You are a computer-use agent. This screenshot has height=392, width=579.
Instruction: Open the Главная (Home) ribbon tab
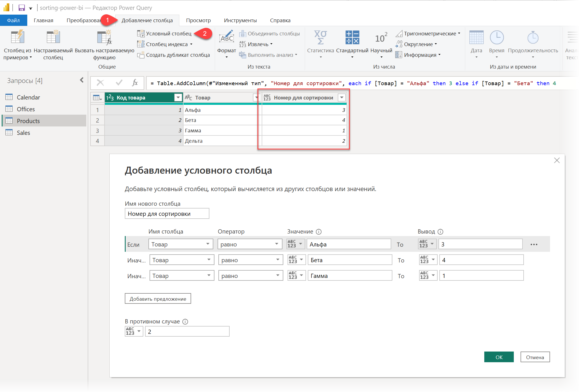pos(43,21)
